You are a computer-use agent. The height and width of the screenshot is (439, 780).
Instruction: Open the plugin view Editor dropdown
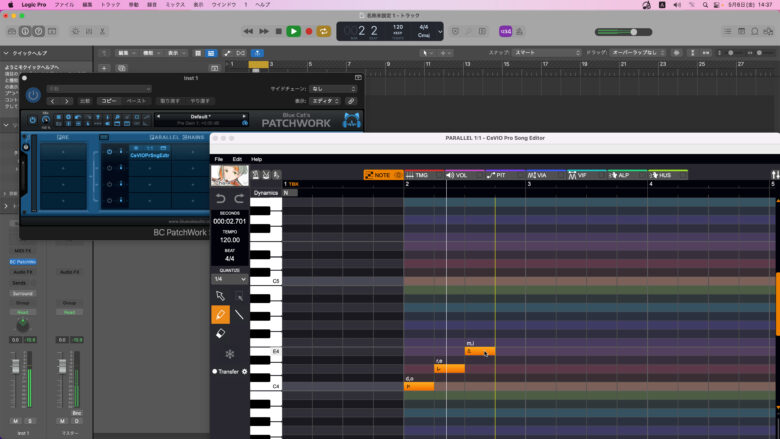click(x=325, y=101)
